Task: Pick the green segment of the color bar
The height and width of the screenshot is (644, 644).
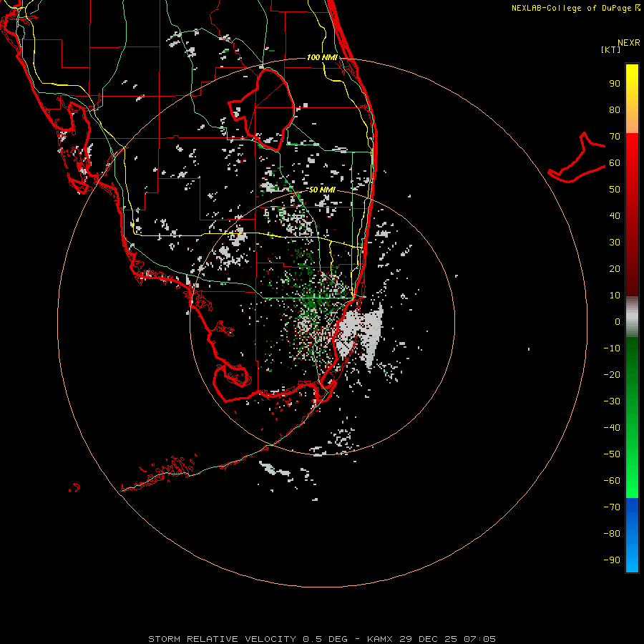Action: click(x=632, y=417)
